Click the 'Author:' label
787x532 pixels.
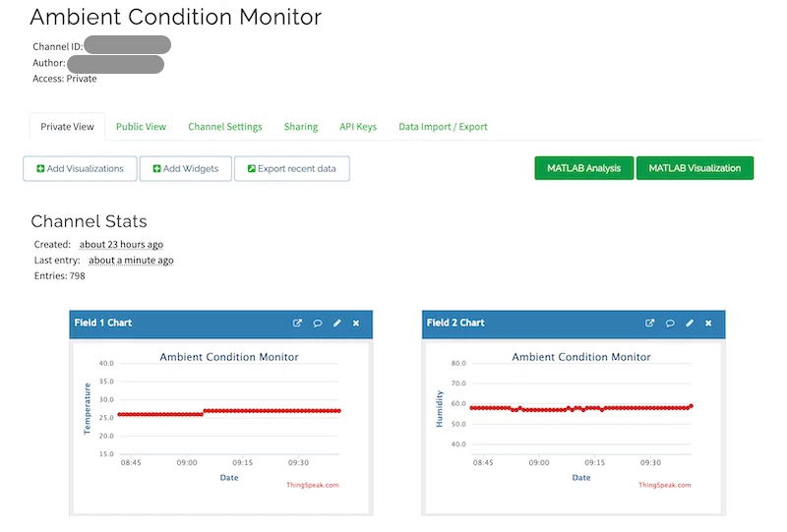tap(48, 63)
